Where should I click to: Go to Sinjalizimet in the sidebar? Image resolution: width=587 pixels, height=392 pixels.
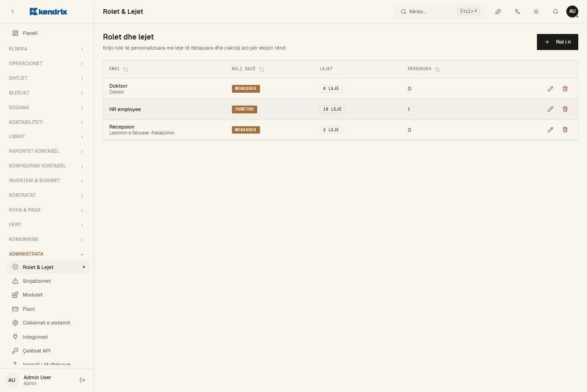(x=48, y=281)
